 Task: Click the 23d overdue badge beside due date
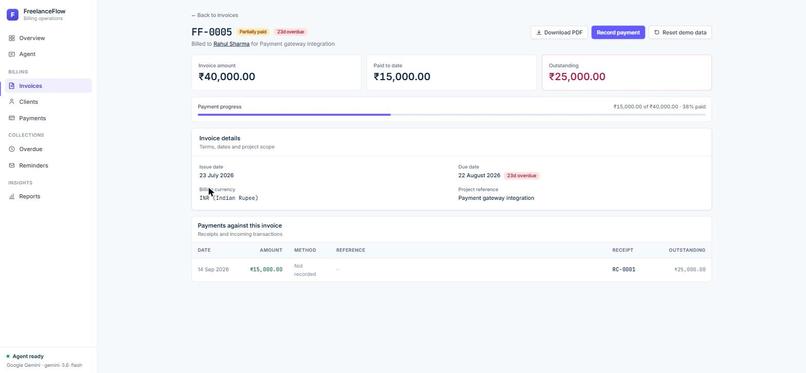pyautogui.click(x=521, y=176)
